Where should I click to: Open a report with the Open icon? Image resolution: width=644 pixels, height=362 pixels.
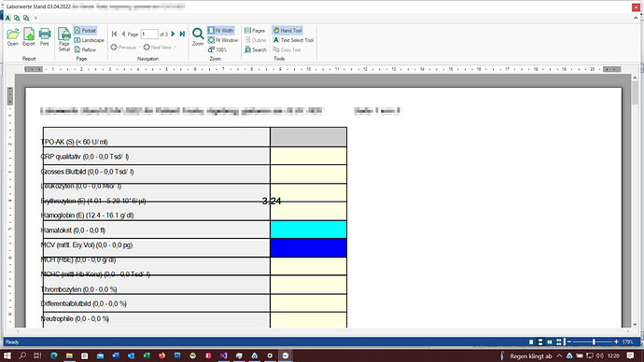[x=13, y=36]
